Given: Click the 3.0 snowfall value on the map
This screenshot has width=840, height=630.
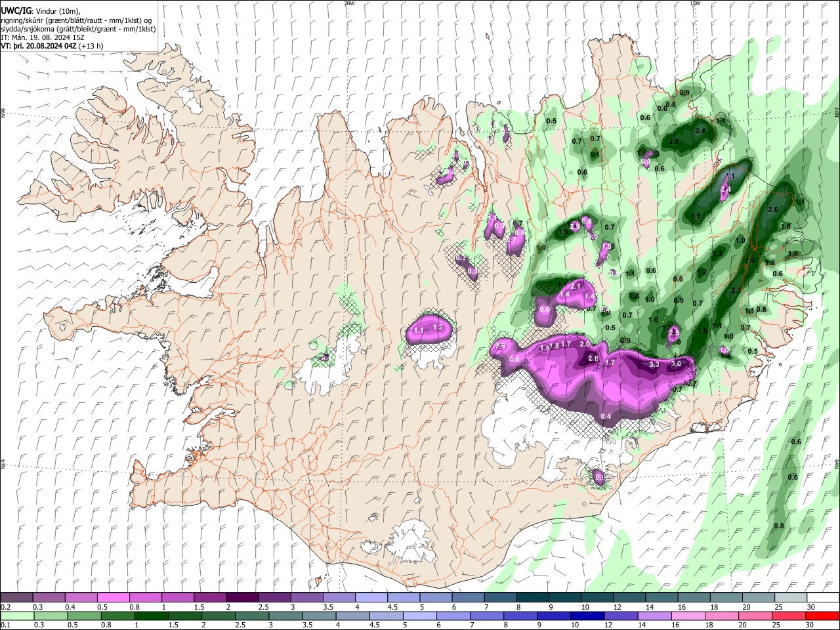Looking at the screenshot, I should point(676,364).
